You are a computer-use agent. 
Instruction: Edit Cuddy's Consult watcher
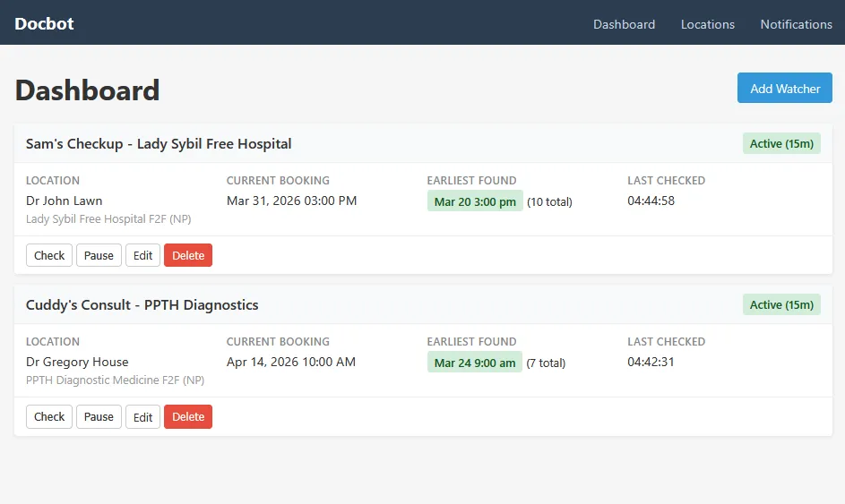(142, 416)
